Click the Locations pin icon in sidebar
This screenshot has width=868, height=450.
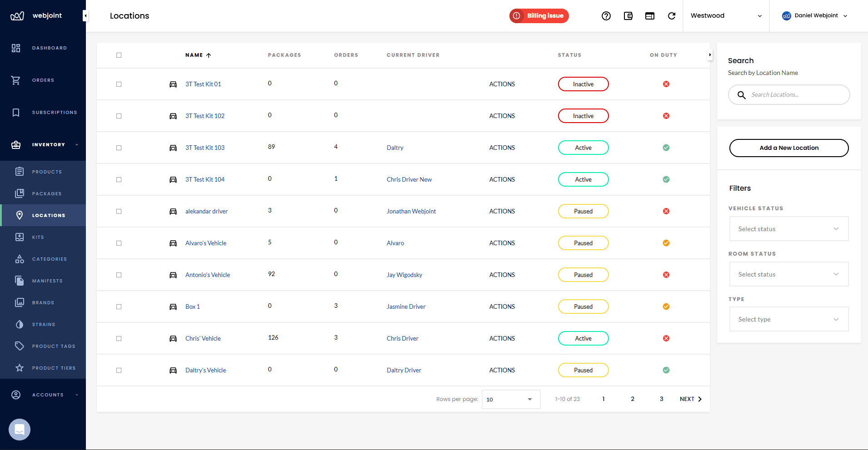(x=20, y=215)
